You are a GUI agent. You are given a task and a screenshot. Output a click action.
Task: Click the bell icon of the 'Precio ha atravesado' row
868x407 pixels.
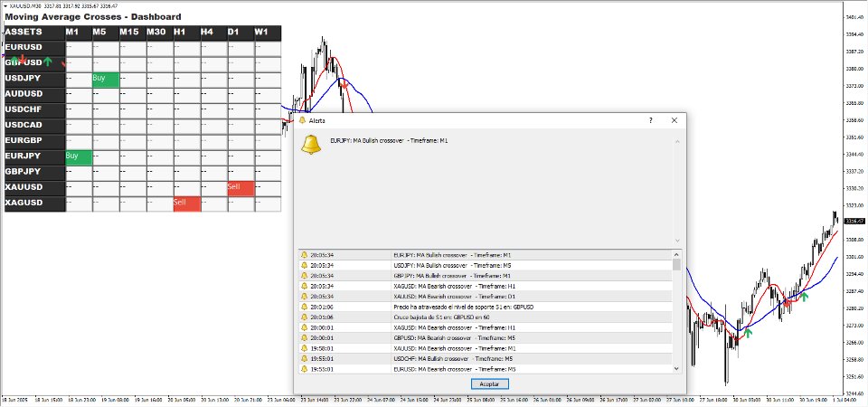pos(304,307)
